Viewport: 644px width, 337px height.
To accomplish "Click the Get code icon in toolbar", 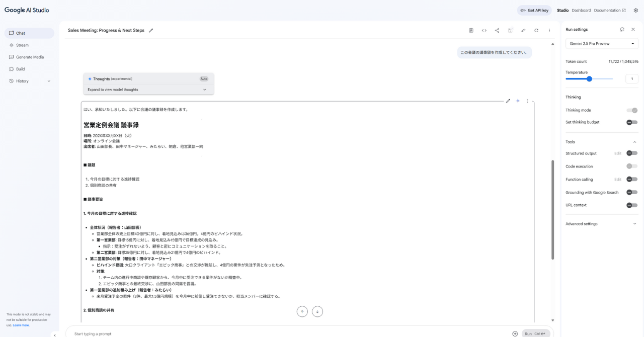I will coord(484,31).
